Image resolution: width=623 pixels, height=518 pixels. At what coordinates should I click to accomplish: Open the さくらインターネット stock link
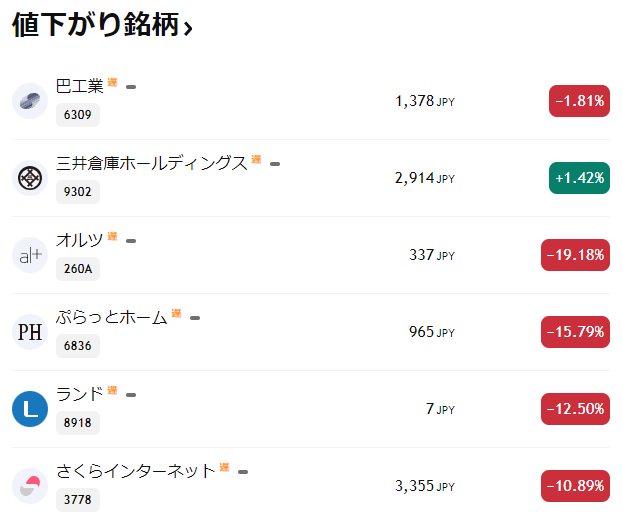click(136, 471)
